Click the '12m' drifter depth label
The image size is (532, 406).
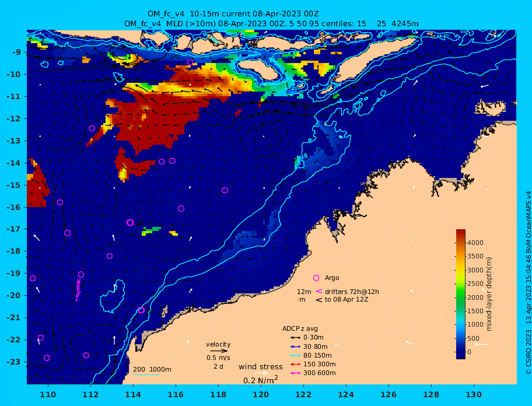pos(304,292)
